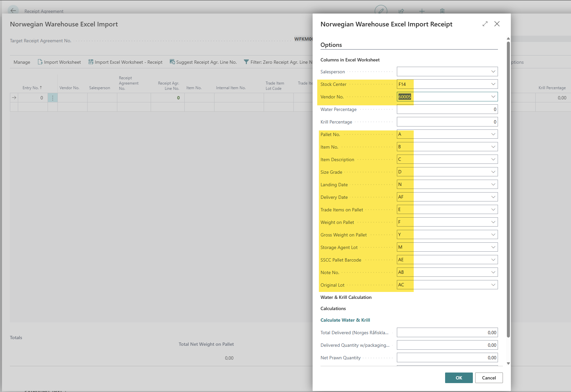Expand the import dialog to full screen
Image resolution: width=571 pixels, height=392 pixels.
485,24
